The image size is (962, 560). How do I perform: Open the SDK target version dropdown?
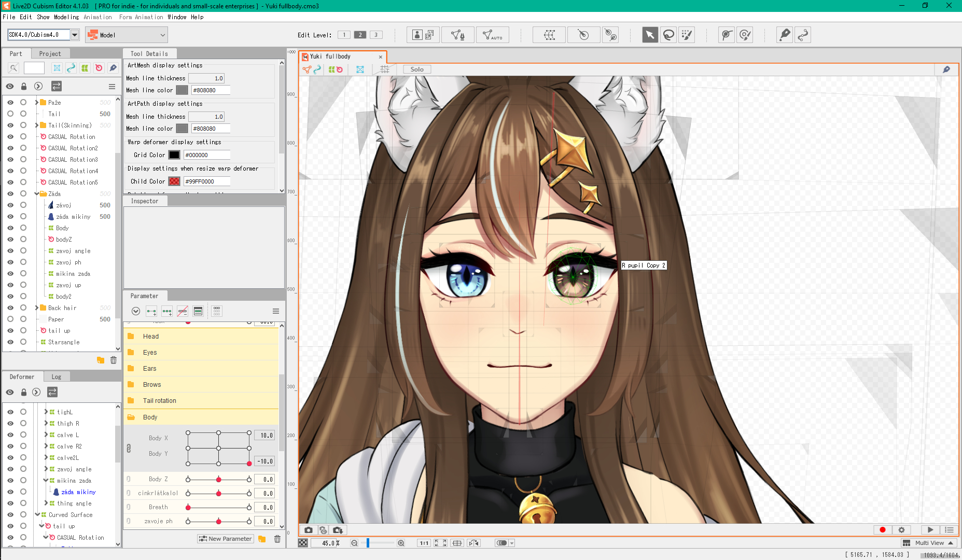click(x=75, y=35)
